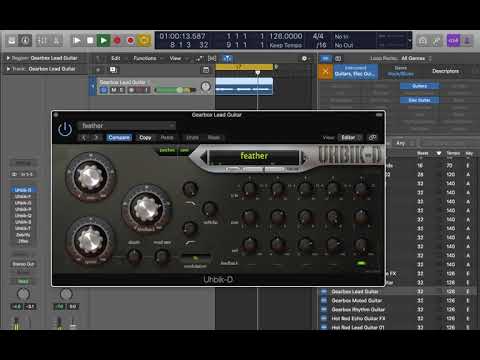Open the View menu in Tracks area
Screen dimensions: 480x360
tap(175, 58)
